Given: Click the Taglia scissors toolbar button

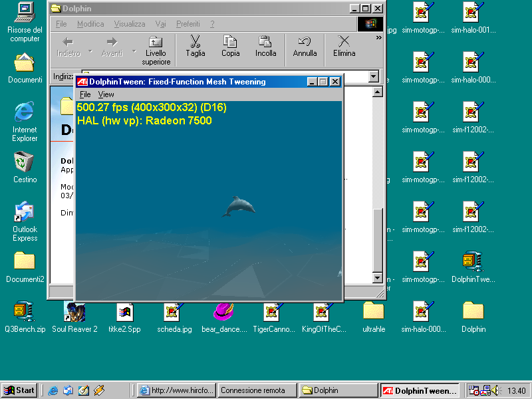Looking at the screenshot, I should [196, 46].
